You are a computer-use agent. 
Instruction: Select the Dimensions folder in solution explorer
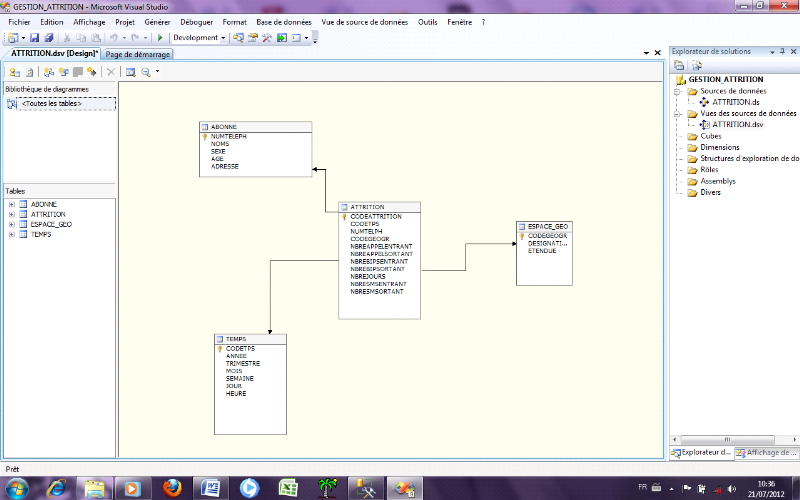point(719,147)
